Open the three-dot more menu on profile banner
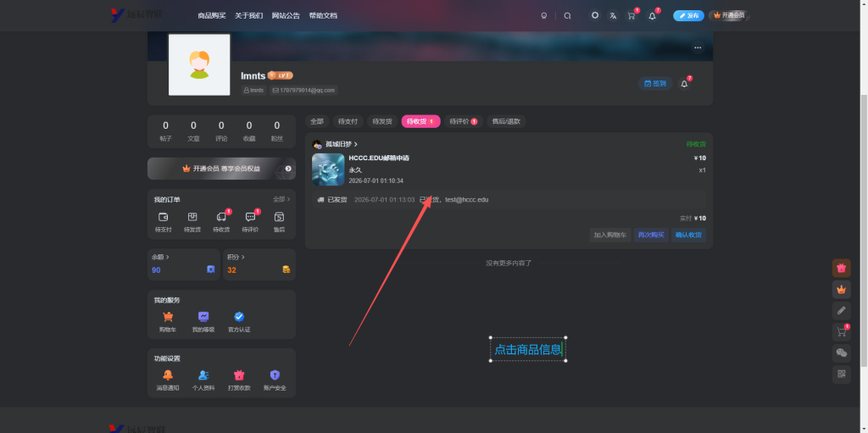The width and height of the screenshot is (868, 433). (x=698, y=47)
